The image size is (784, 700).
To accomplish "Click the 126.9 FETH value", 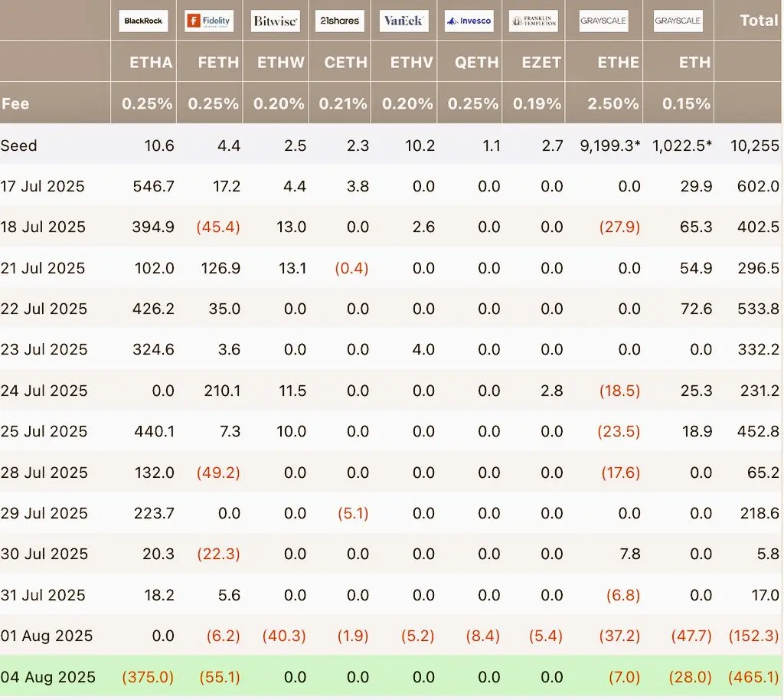I will tap(220, 268).
